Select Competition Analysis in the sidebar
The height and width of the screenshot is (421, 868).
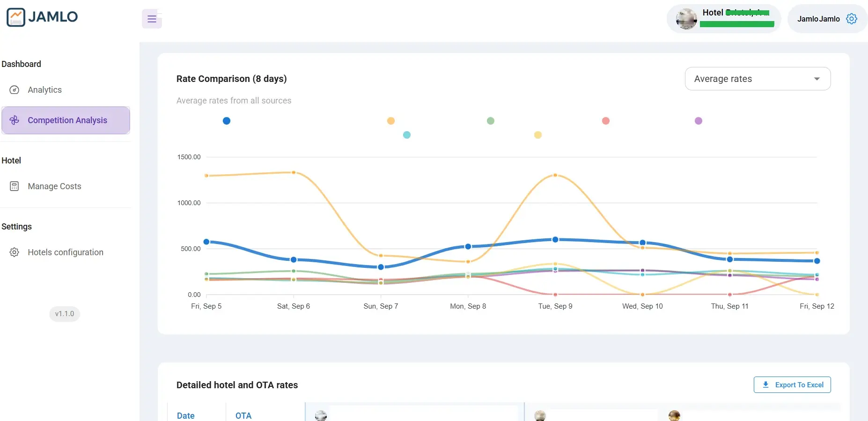pyautogui.click(x=66, y=120)
